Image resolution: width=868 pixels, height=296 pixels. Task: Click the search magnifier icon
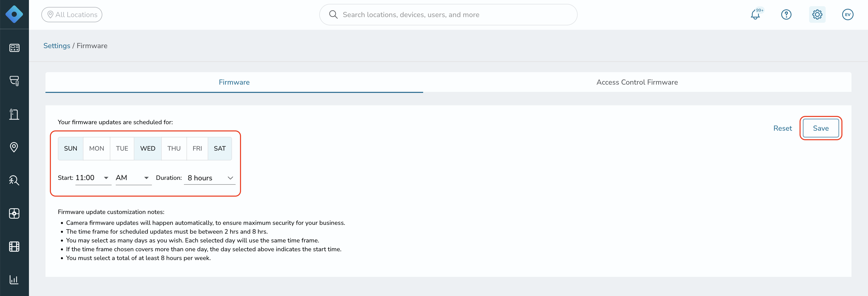333,14
